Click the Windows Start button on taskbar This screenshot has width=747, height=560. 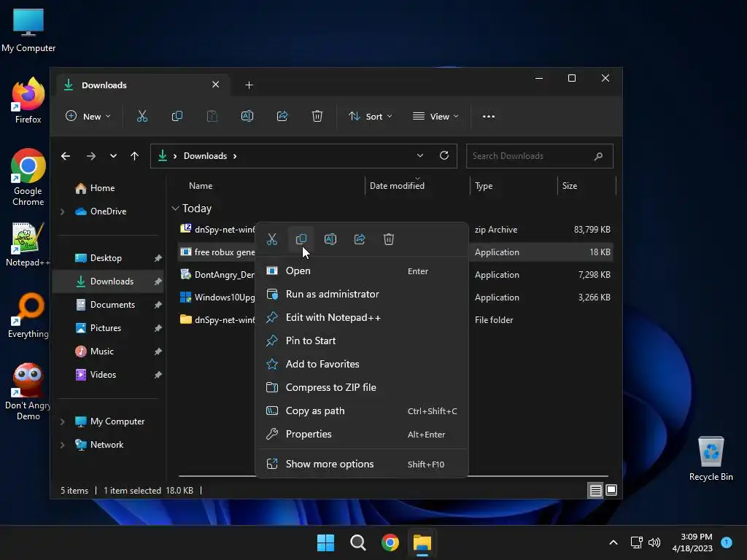coord(326,542)
